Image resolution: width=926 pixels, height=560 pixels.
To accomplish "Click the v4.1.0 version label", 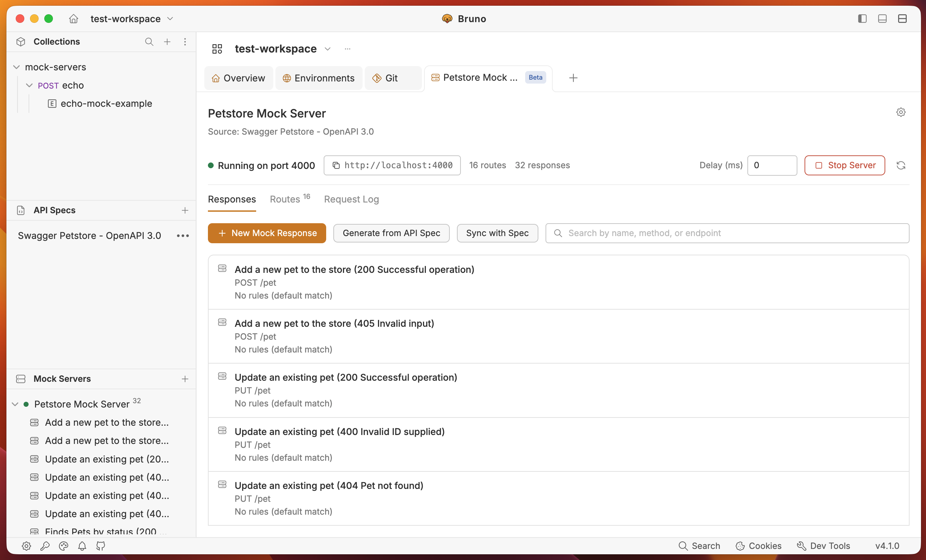I will click(887, 546).
